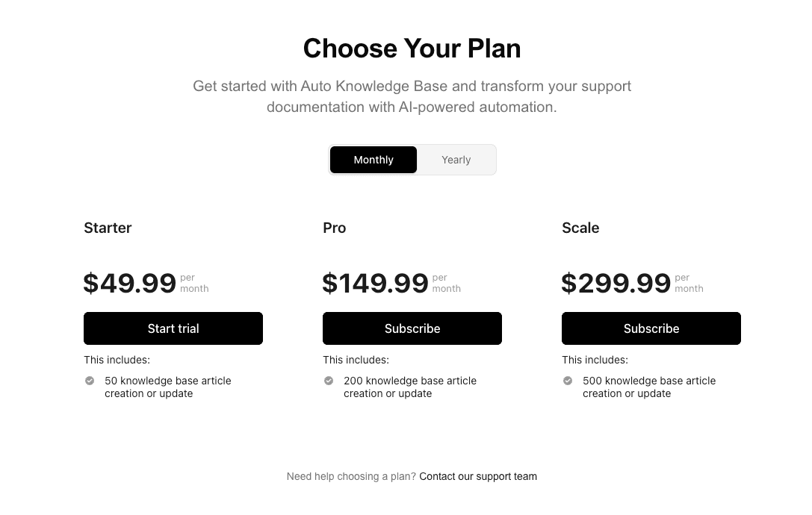812x515 pixels.
Task: Click Start trial for the Starter plan
Action: [173, 328]
